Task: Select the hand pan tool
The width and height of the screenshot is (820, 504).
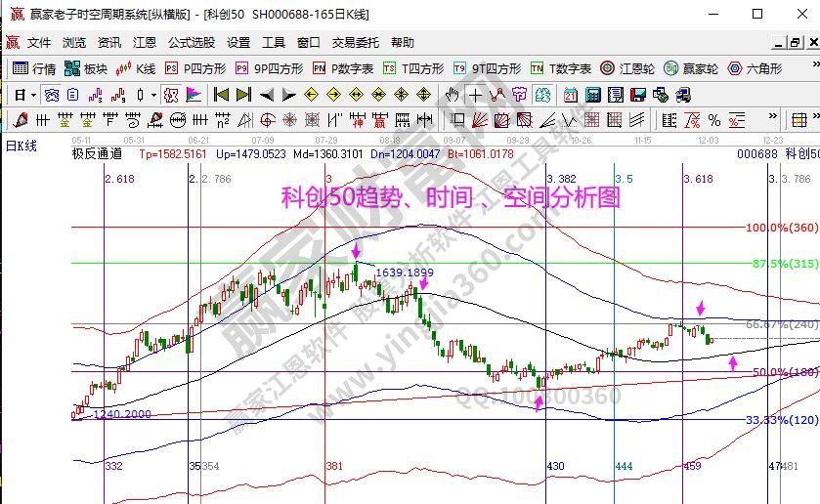Action: point(453,95)
